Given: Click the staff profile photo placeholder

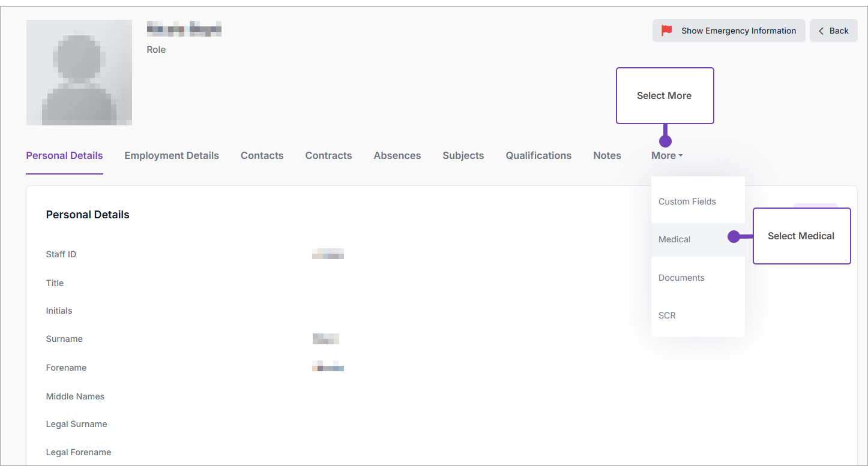Looking at the screenshot, I should (79, 73).
